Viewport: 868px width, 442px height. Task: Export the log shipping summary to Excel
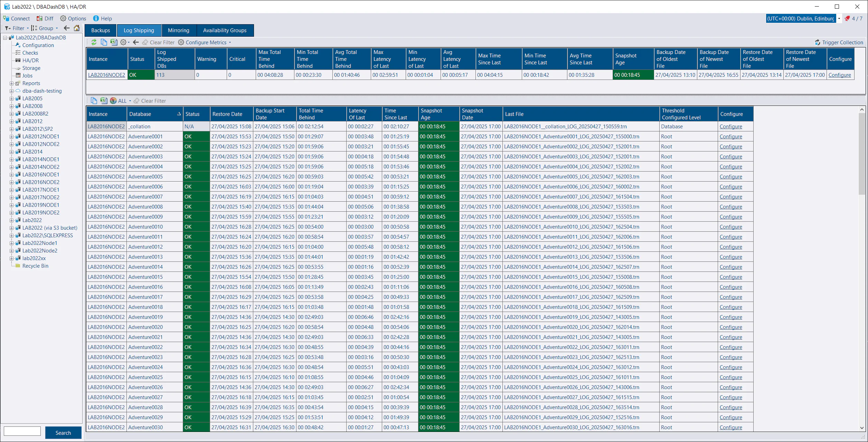point(114,42)
